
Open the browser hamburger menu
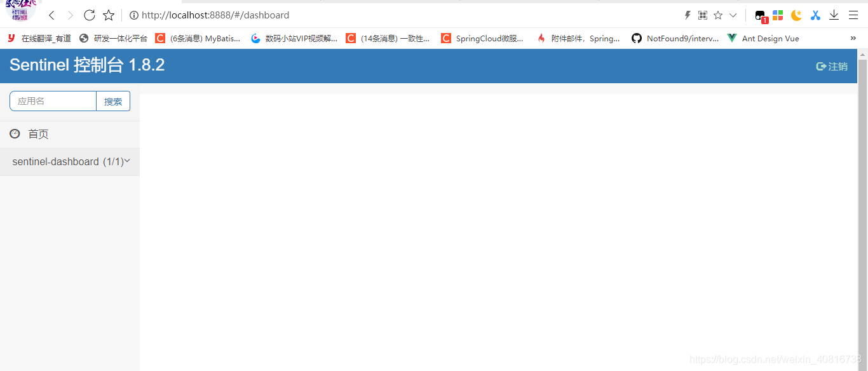tap(853, 15)
